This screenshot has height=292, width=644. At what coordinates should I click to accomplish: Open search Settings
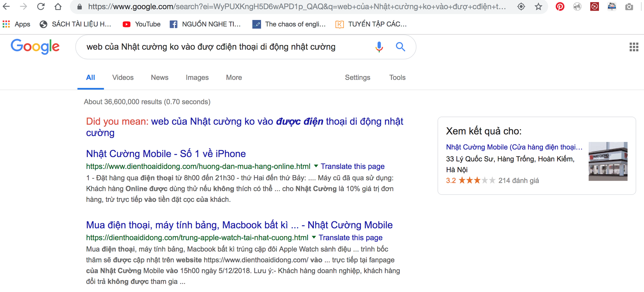357,78
